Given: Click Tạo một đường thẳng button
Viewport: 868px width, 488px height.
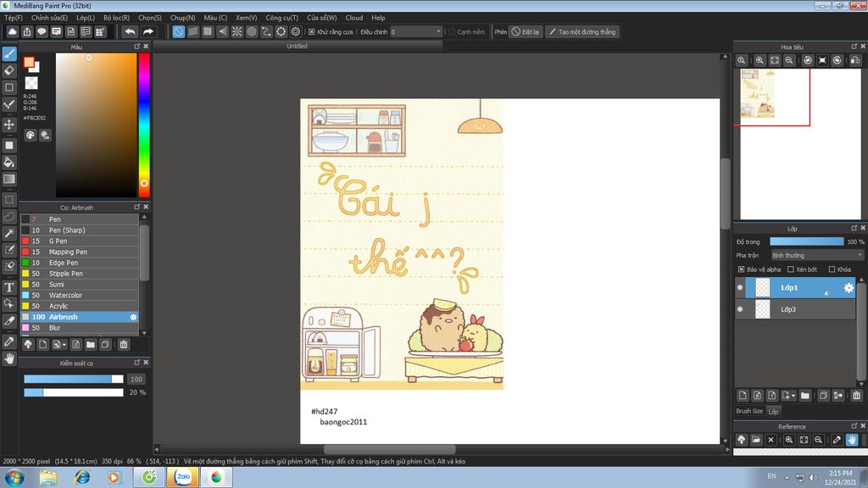Looking at the screenshot, I should coord(582,31).
